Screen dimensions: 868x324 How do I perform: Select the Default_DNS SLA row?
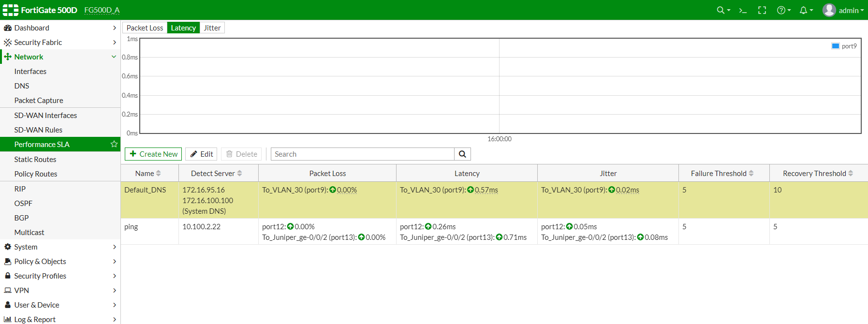coord(494,200)
